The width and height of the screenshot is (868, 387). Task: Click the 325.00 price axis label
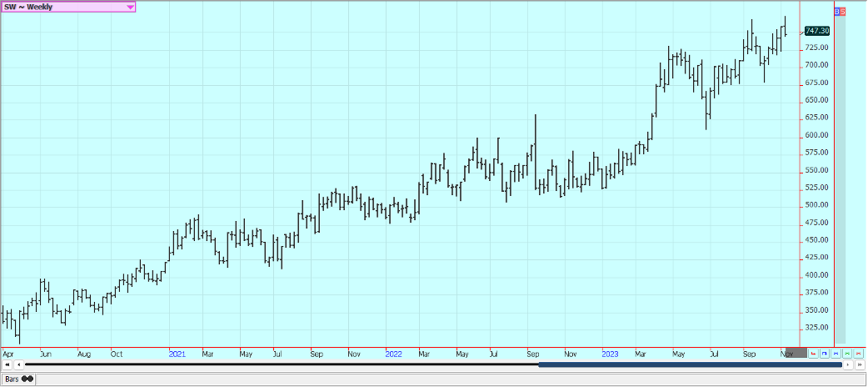click(817, 328)
